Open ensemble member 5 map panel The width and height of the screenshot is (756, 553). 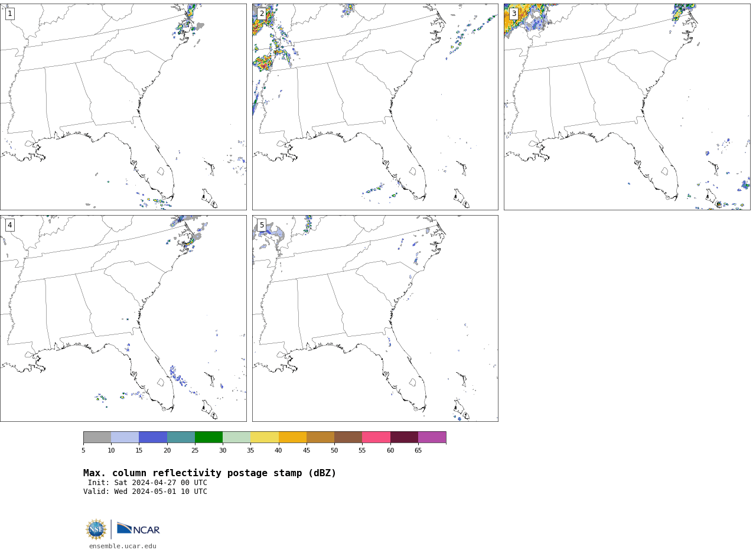pos(375,318)
